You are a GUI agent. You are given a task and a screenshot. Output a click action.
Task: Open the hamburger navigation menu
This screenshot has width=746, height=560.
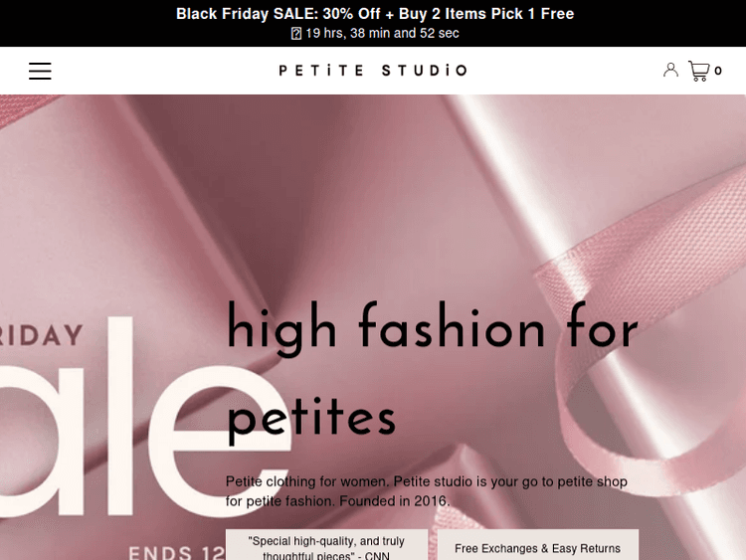40,71
